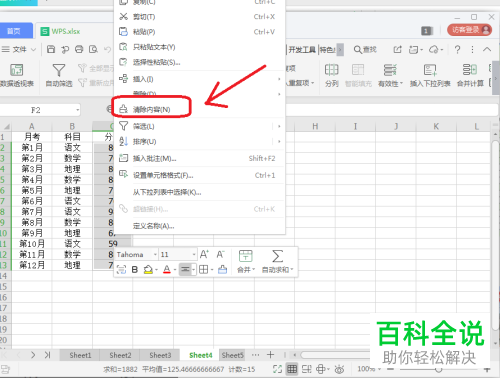500x378 pixels.
Task: Open Insert (插入) submenu in the context menu
Action: pos(200,79)
